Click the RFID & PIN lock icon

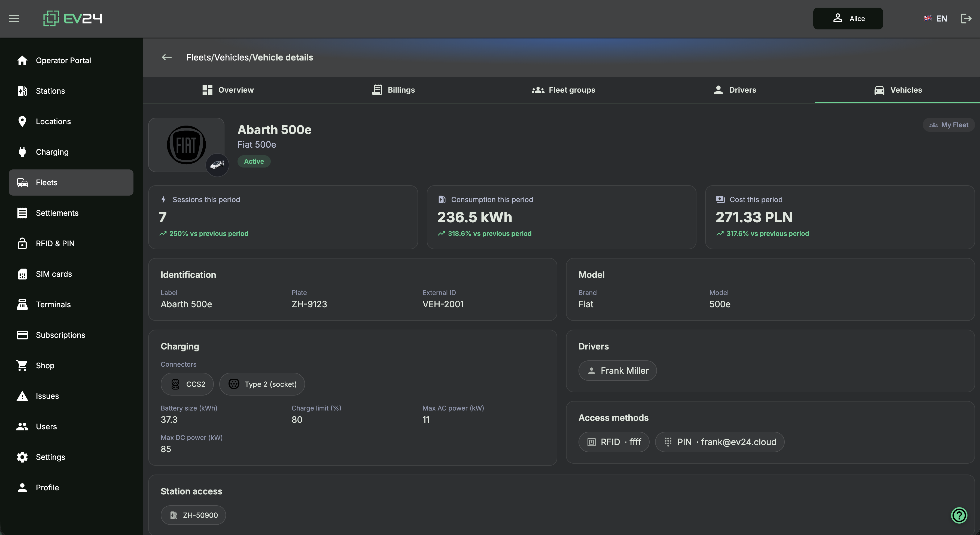coord(22,244)
